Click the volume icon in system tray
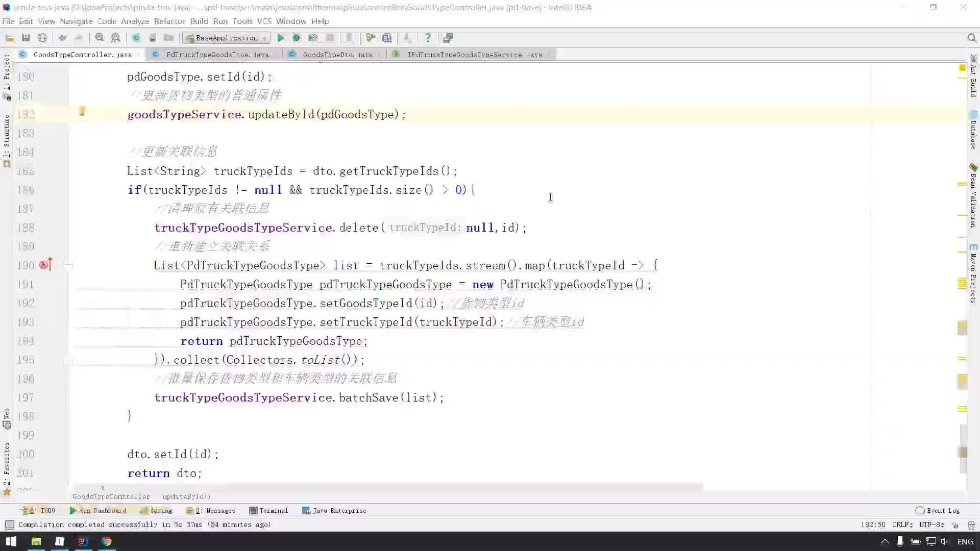Screen dimensions: 980x551 pyautogui.click(x=945, y=541)
